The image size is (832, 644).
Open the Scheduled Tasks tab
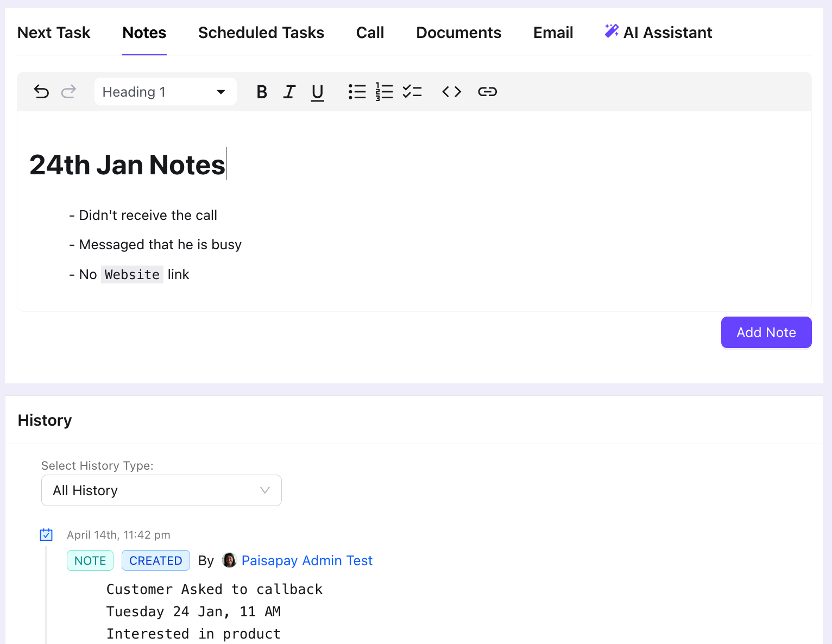click(x=261, y=33)
